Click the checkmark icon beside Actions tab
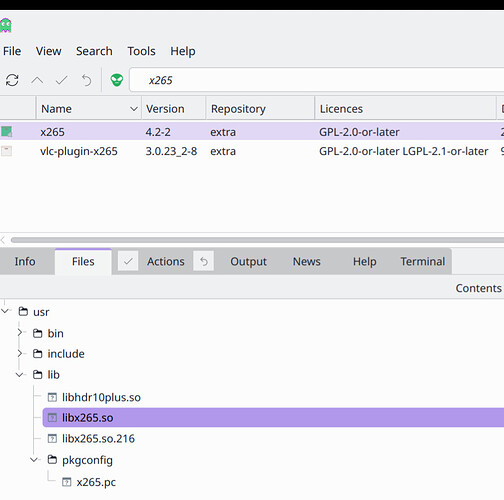 128,261
